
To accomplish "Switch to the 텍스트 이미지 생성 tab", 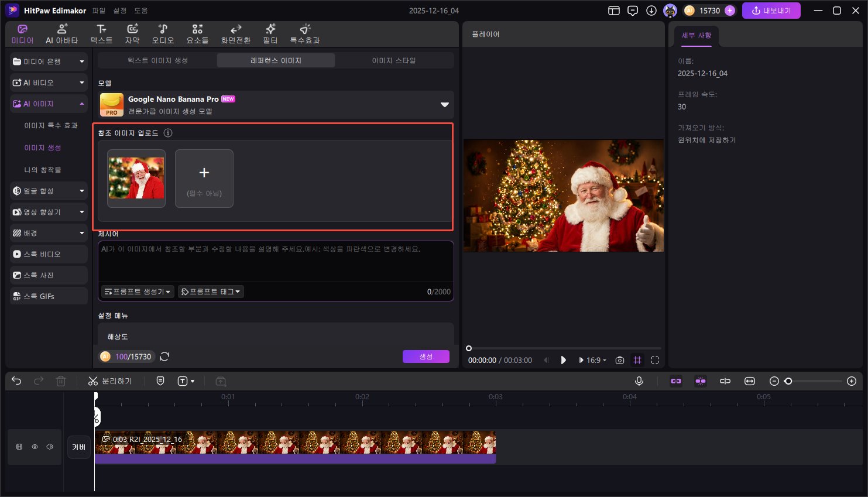I will (x=157, y=60).
